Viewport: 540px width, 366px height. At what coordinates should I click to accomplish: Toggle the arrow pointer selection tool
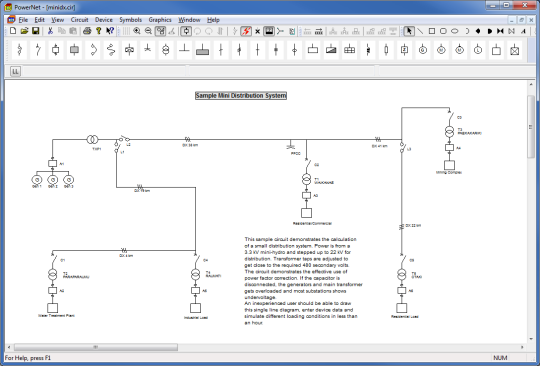409,31
